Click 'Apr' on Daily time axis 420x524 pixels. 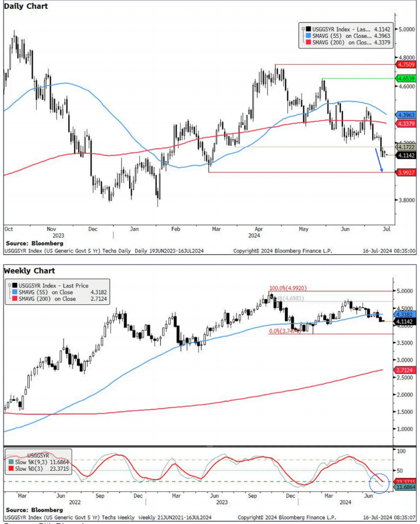259,229
